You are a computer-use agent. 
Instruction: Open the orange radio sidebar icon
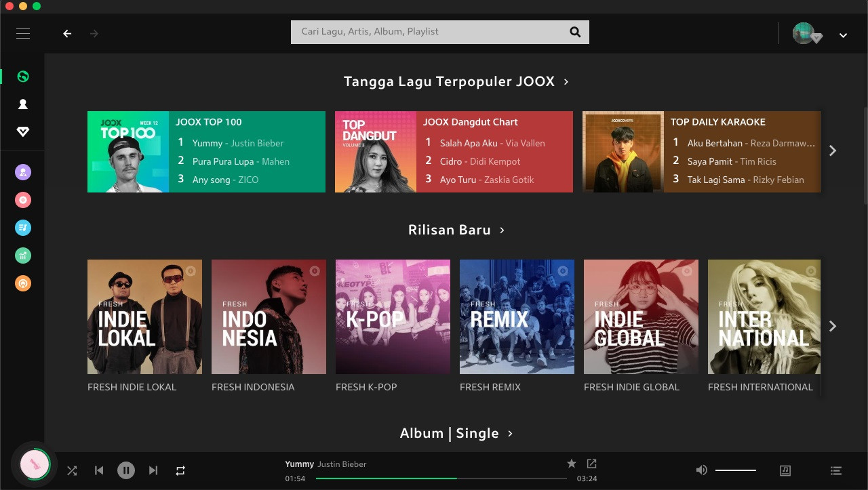pyautogui.click(x=23, y=283)
